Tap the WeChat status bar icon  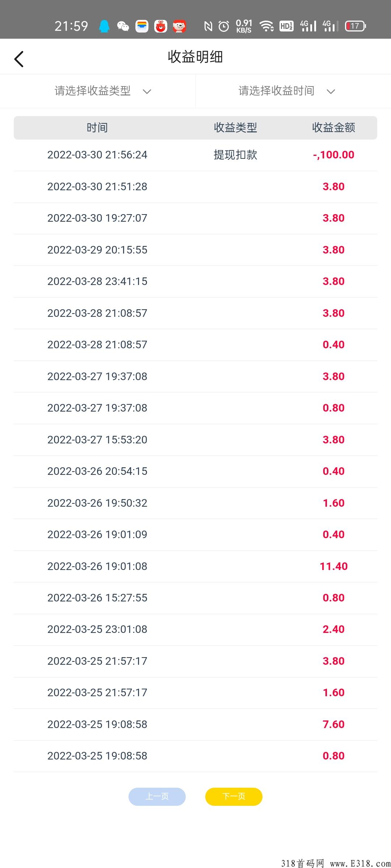(x=123, y=26)
